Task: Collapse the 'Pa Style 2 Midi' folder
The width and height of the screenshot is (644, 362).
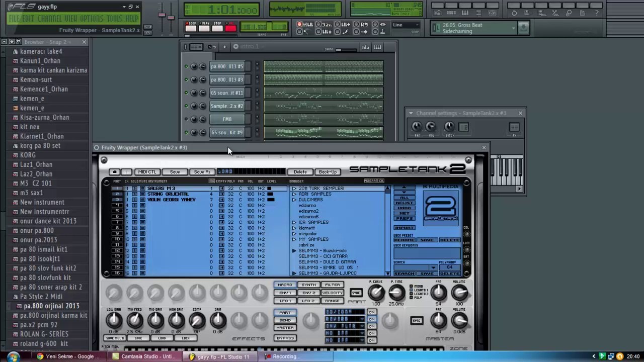Action: tap(41, 297)
